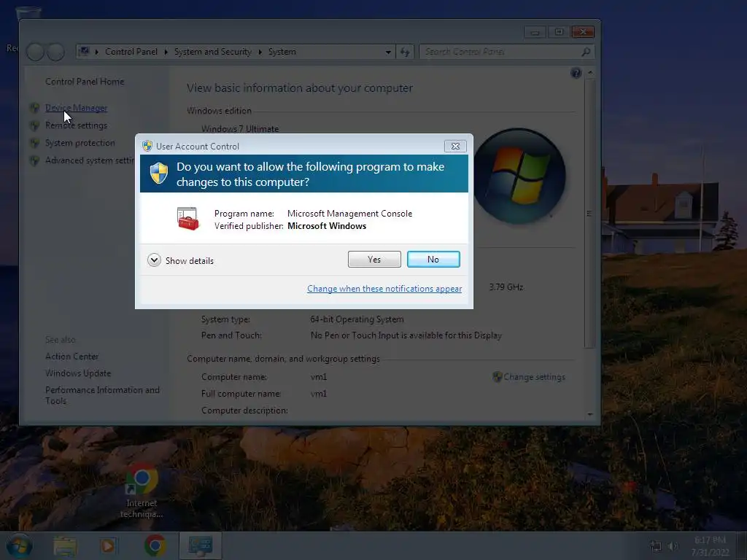Screen dimensions: 747x560
Task: Click Windows 7 Ultimate edition text
Action: (239, 128)
